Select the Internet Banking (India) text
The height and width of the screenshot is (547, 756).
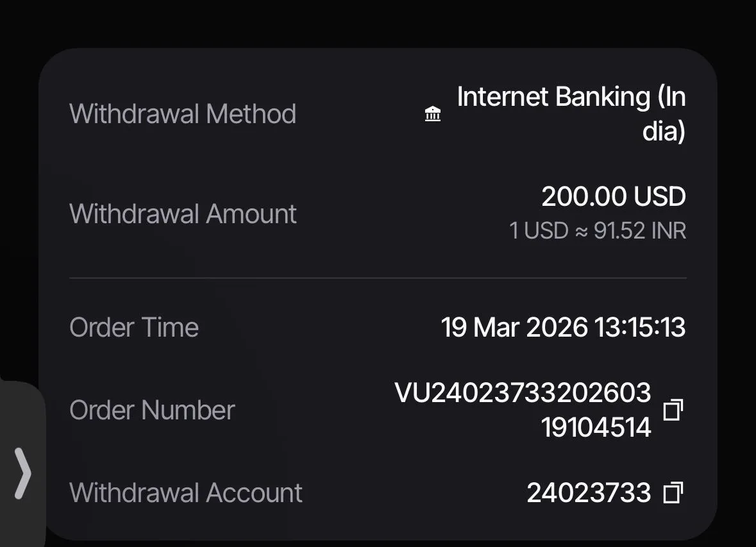[571, 114]
